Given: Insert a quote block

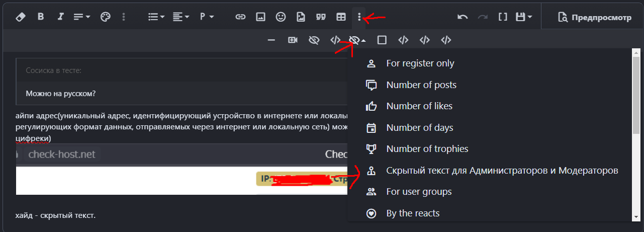Looking at the screenshot, I should [321, 17].
